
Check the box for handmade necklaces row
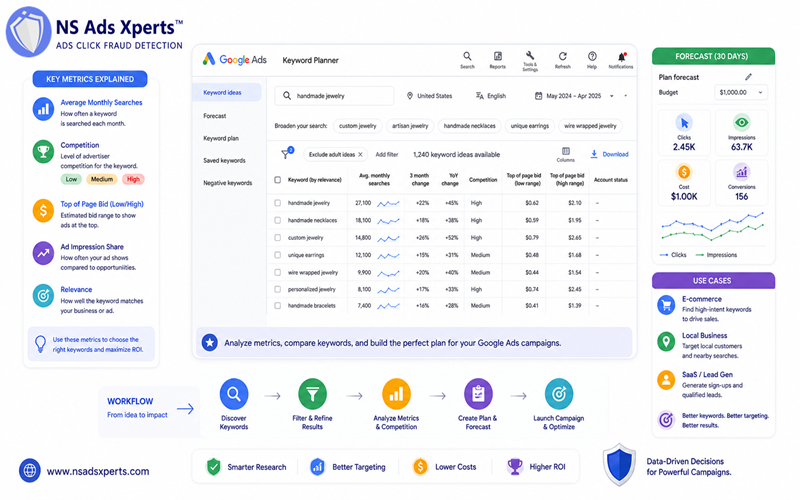pyautogui.click(x=278, y=220)
